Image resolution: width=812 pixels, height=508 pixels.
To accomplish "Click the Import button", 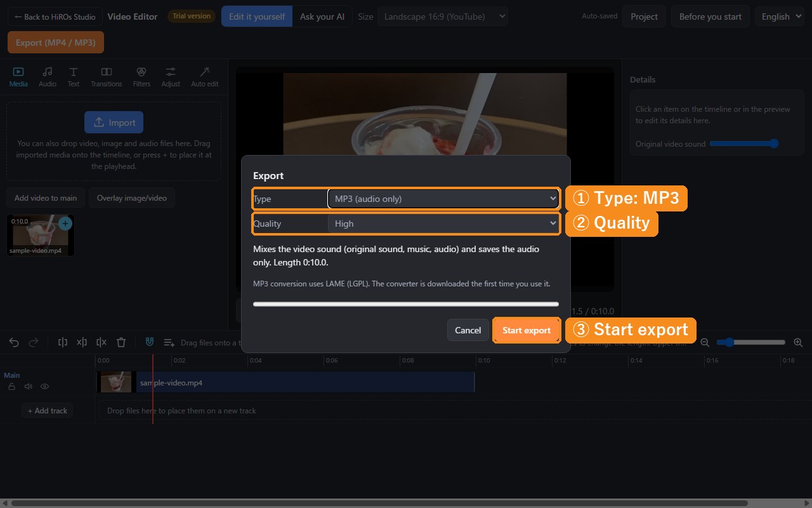I will pyautogui.click(x=114, y=123).
